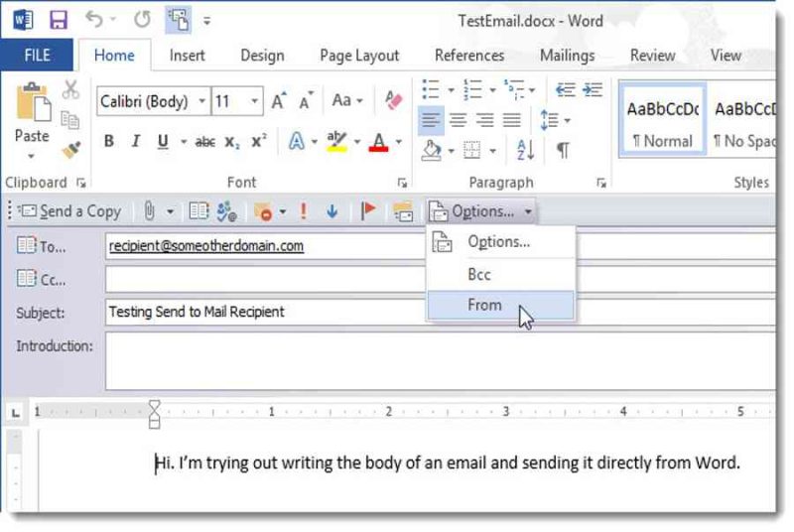Open the Font dialog launcher
Screen dimensions: 794x532
click(x=402, y=183)
